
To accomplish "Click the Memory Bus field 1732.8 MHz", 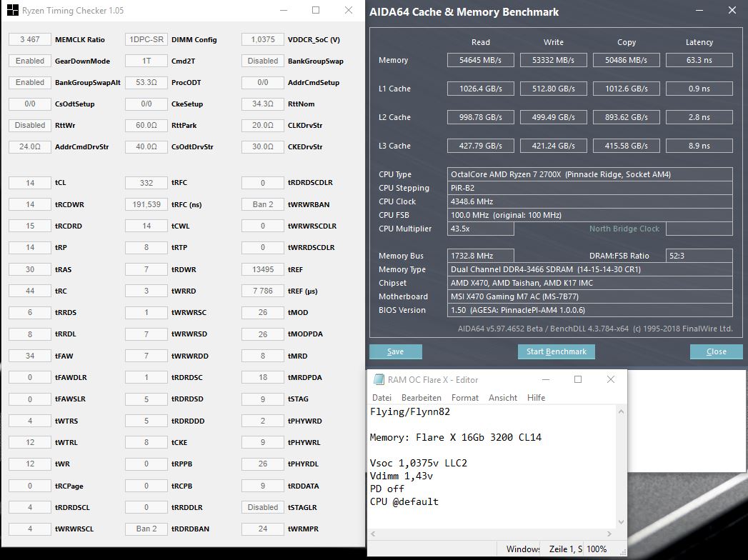I will pos(480,256).
